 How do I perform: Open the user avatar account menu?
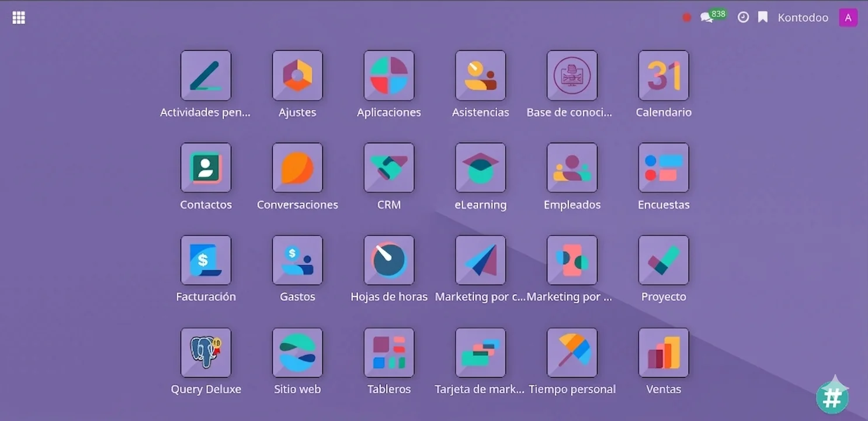click(x=848, y=17)
